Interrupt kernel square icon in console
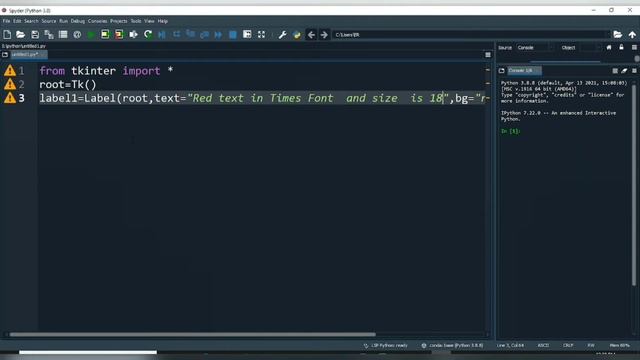 pos(615,71)
